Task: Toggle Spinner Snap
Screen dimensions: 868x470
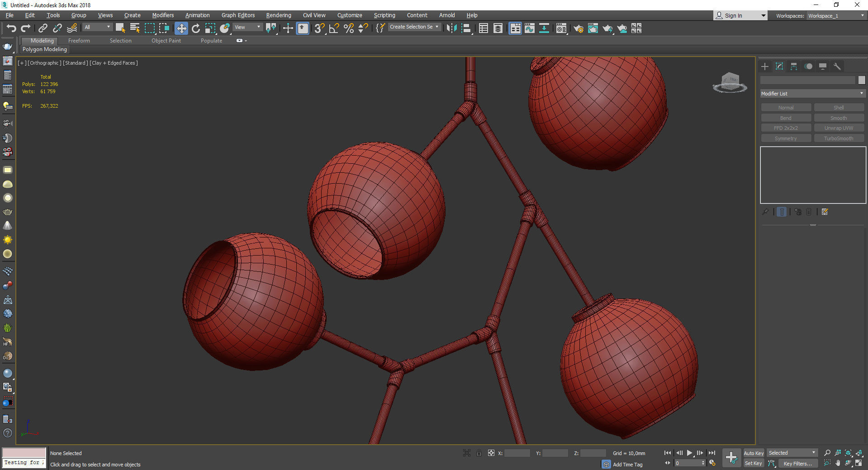Action: point(363,28)
